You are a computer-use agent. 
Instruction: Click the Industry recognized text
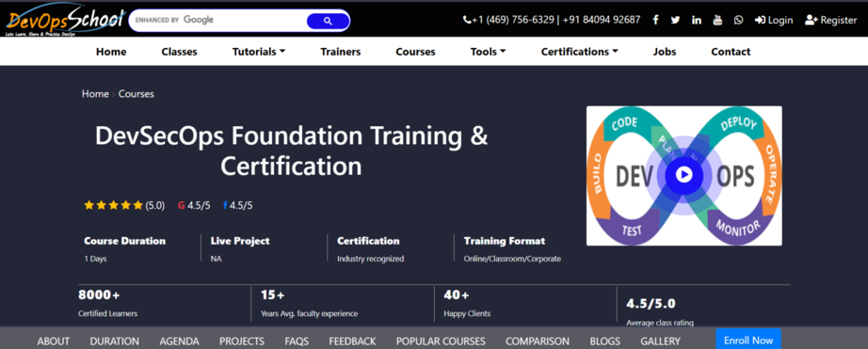(x=370, y=259)
